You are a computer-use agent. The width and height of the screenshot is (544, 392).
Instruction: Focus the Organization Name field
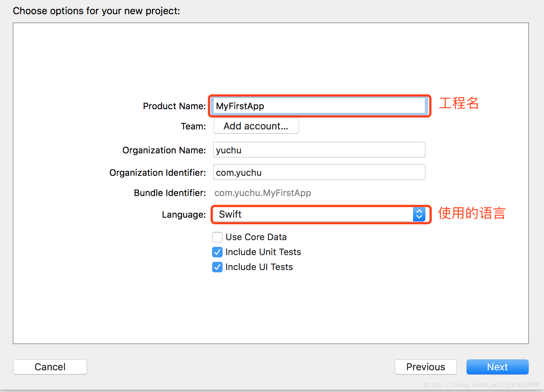point(319,150)
